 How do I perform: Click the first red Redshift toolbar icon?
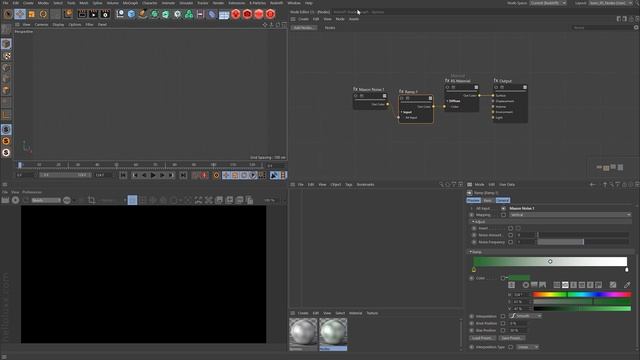click(236, 14)
